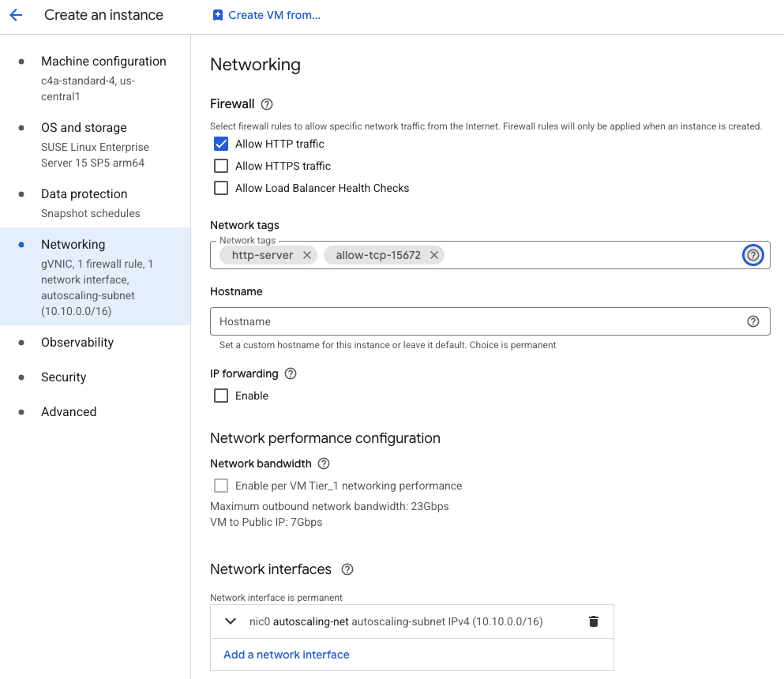The image size is (784, 679).
Task: Remove the http-server network tag
Action: [x=307, y=255]
